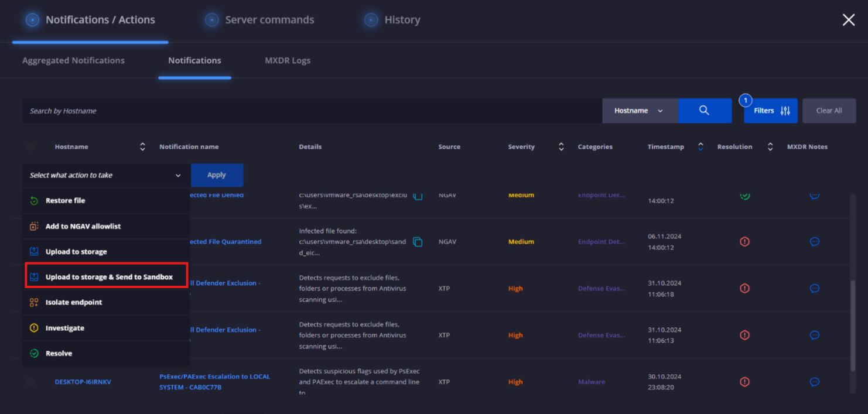Click unresolved status icon for Infected File Quarantined
The height and width of the screenshot is (414, 868).
point(744,242)
